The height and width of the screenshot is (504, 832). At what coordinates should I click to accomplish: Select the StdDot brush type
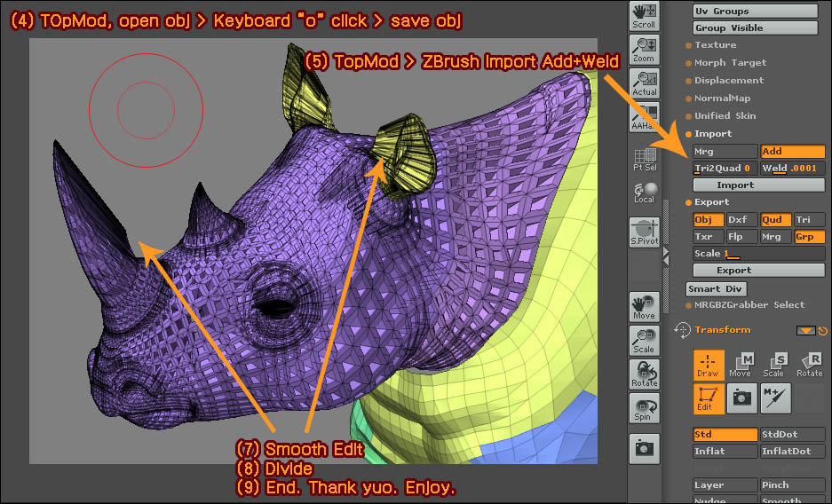(x=792, y=435)
